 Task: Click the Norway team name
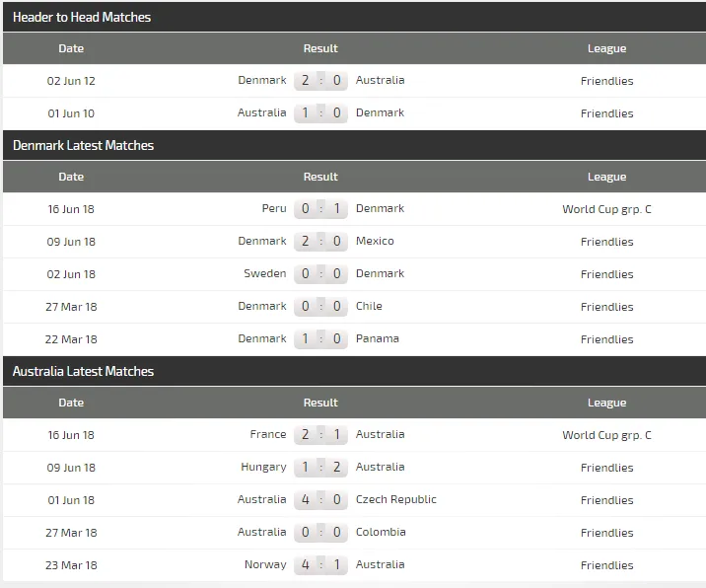pos(265,565)
